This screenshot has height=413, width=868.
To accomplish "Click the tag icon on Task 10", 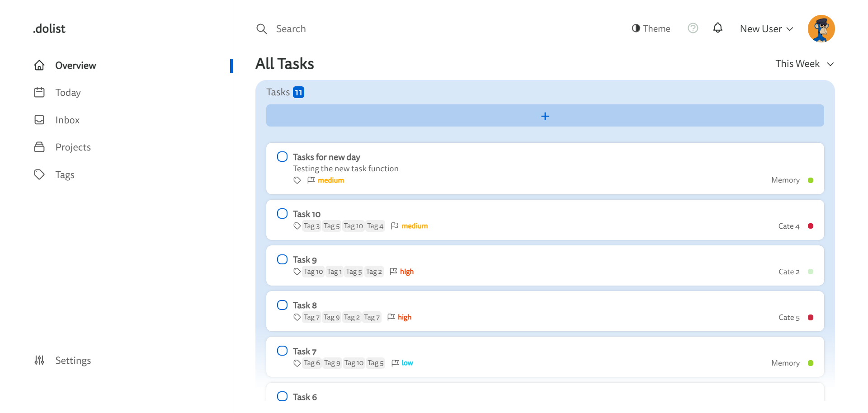I will [297, 226].
